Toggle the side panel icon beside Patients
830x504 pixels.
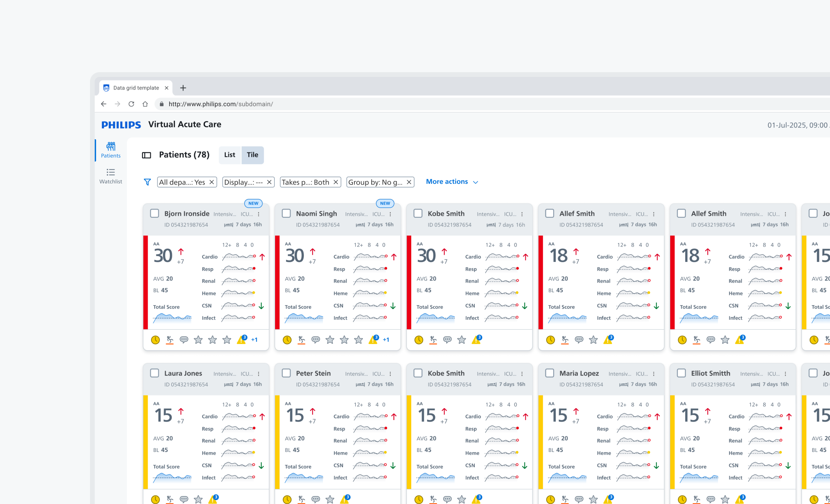[146, 155]
